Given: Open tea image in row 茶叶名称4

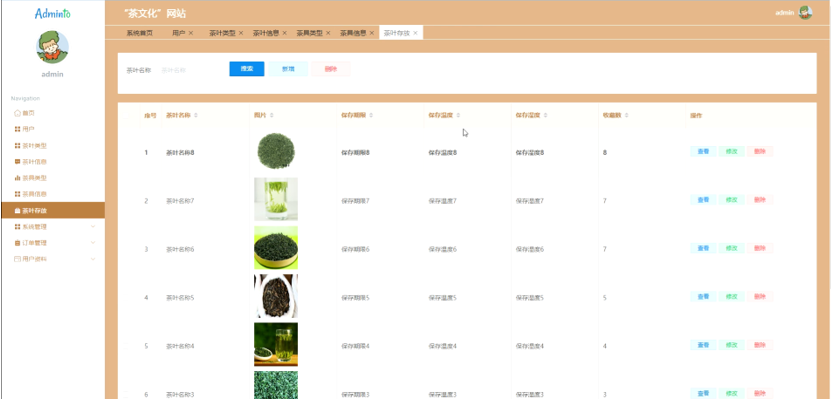Looking at the screenshot, I should 276,344.
